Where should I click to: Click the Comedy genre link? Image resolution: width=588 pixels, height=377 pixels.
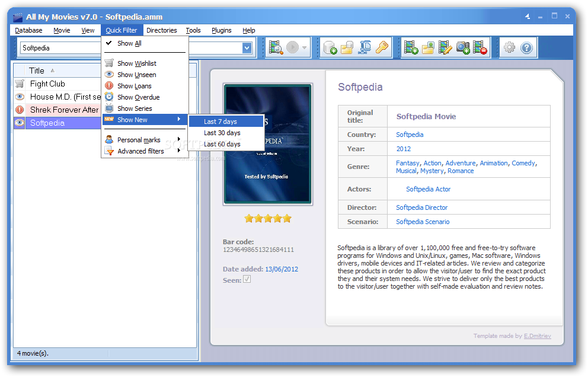tap(523, 163)
